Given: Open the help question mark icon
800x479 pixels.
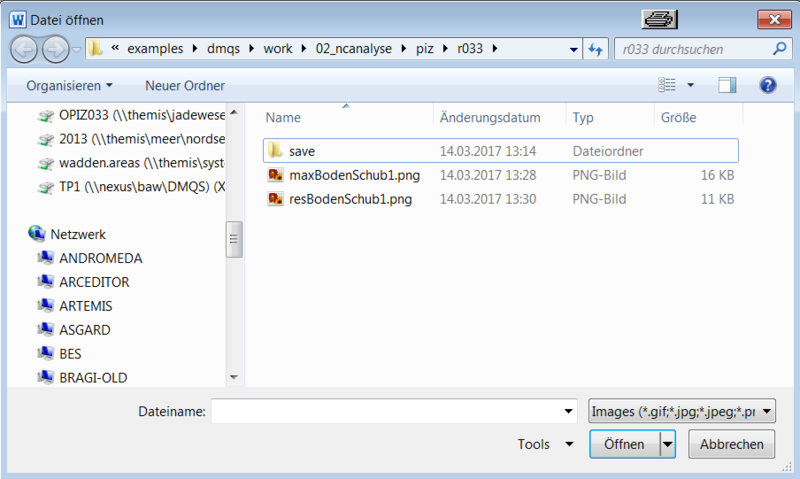Looking at the screenshot, I should 768,86.
